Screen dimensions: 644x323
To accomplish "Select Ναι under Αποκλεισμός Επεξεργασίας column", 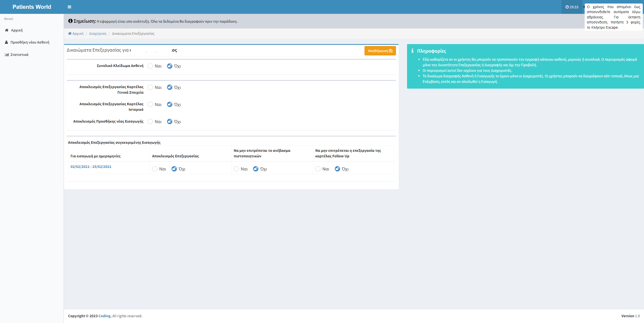I will [155, 169].
